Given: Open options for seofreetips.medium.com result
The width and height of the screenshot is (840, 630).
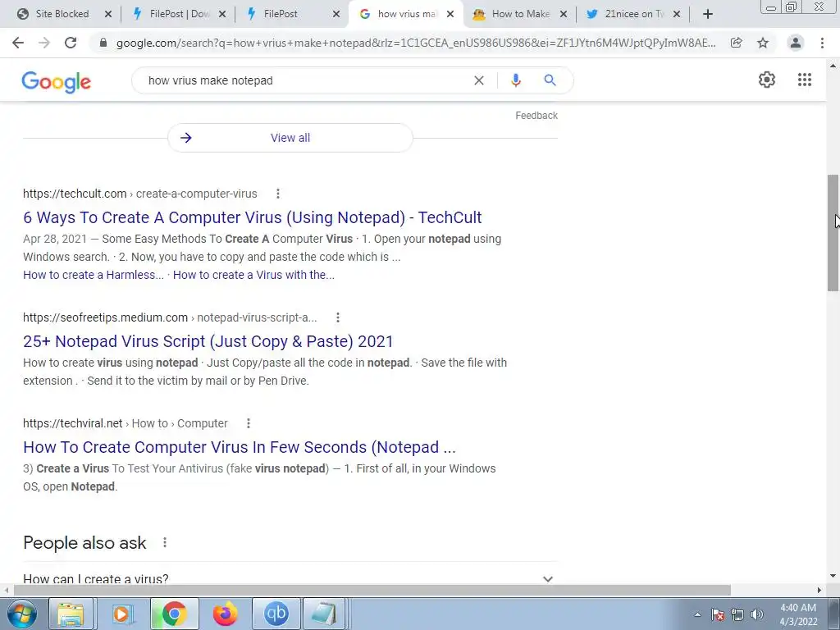Looking at the screenshot, I should click(337, 317).
